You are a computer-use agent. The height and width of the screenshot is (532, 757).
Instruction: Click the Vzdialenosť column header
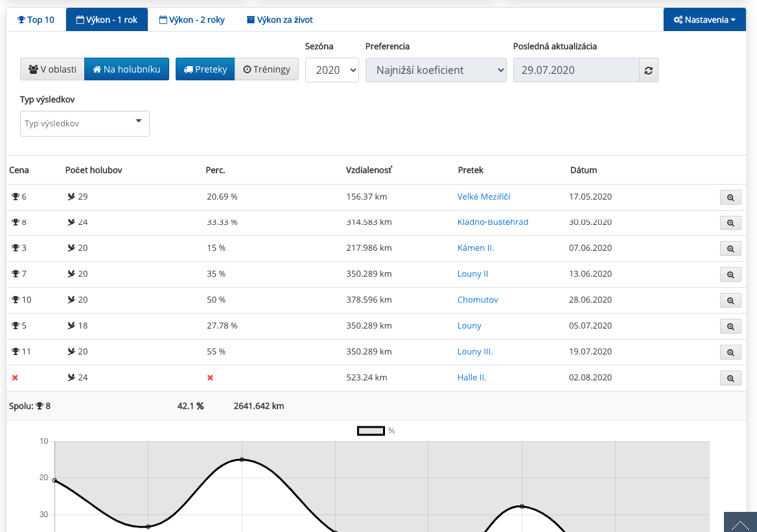point(369,170)
